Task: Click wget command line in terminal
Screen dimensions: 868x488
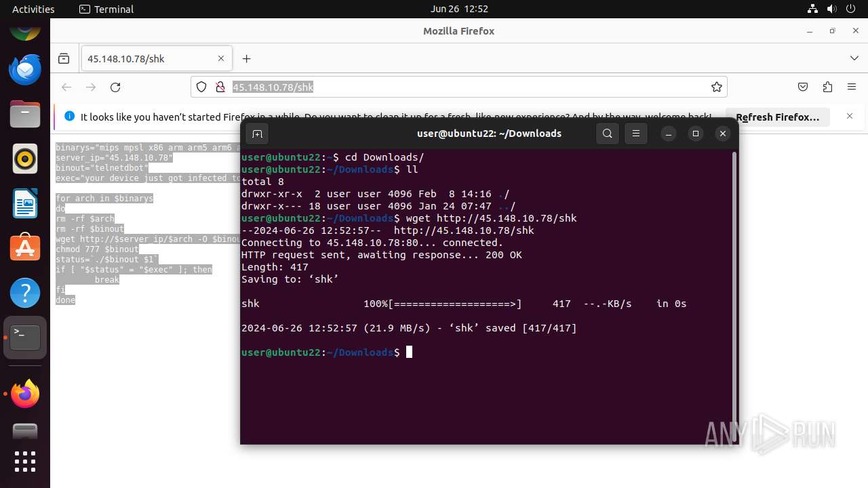Action: pyautogui.click(x=409, y=218)
